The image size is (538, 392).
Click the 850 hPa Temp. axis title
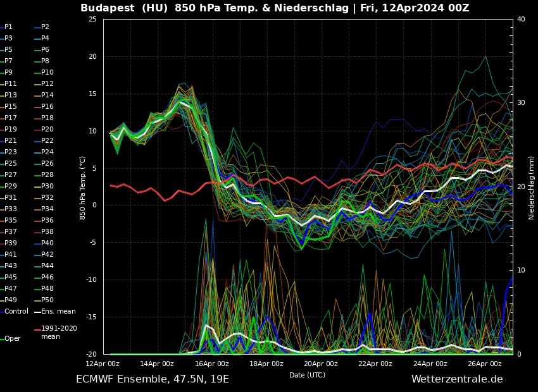pos(82,188)
